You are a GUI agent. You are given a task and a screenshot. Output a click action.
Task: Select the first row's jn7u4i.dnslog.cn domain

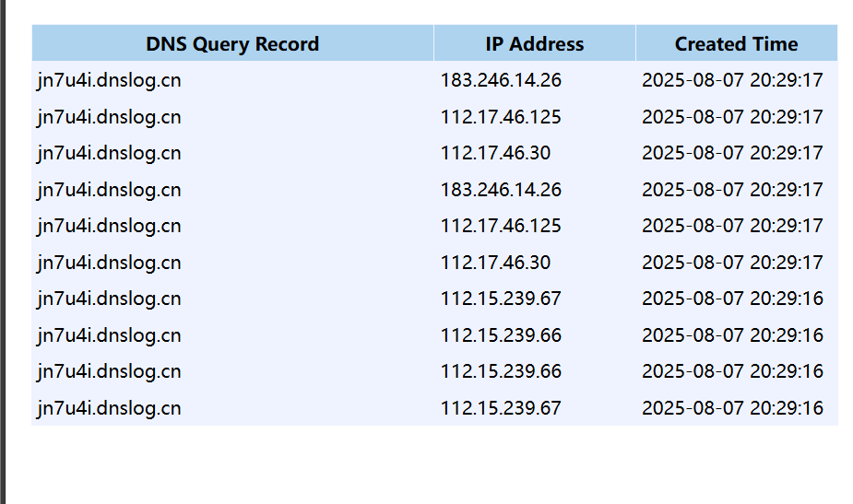tap(110, 80)
